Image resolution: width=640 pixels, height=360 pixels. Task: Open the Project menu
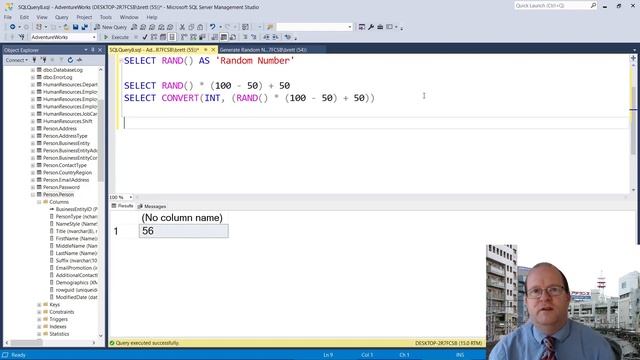click(84, 17)
